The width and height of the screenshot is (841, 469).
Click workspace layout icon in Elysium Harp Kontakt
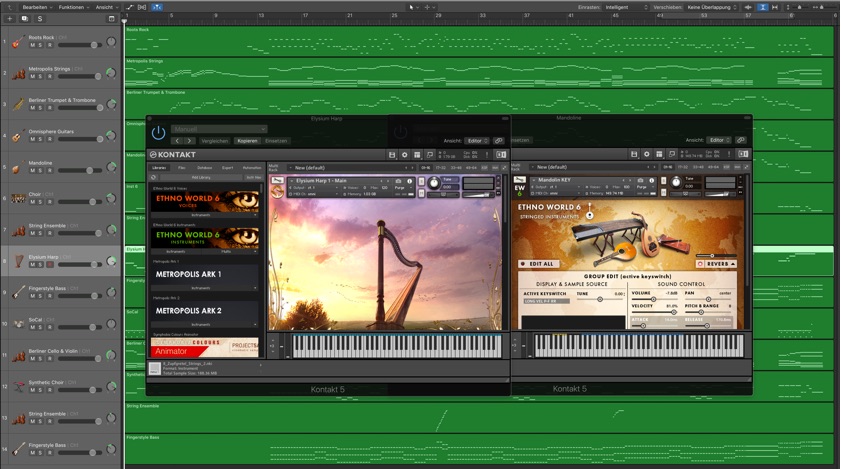[417, 155]
